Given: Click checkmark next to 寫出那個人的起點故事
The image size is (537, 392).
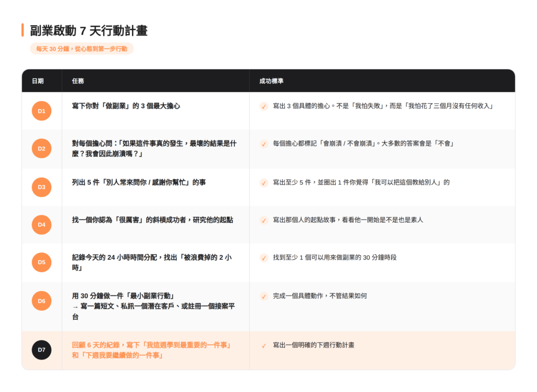Looking at the screenshot, I should coord(264,221).
